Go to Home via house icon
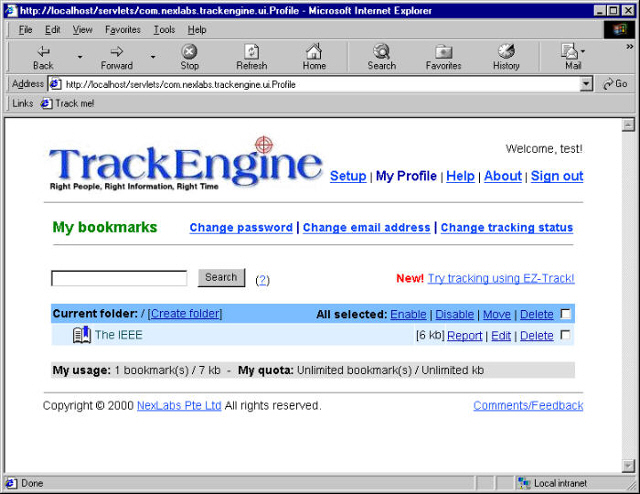The image size is (640, 494). 314,51
